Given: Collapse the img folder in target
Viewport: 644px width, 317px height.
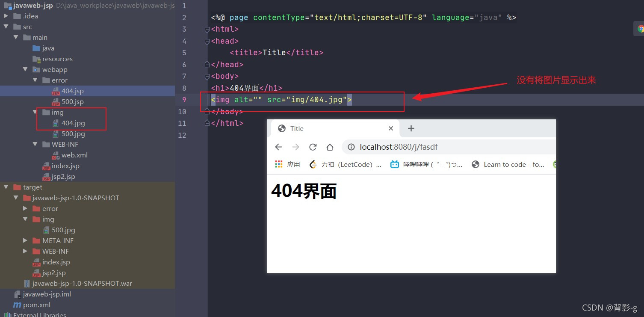Looking at the screenshot, I should click(x=25, y=219).
